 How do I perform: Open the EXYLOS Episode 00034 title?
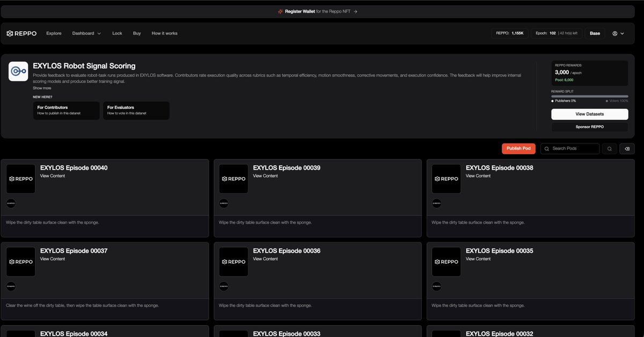click(74, 334)
